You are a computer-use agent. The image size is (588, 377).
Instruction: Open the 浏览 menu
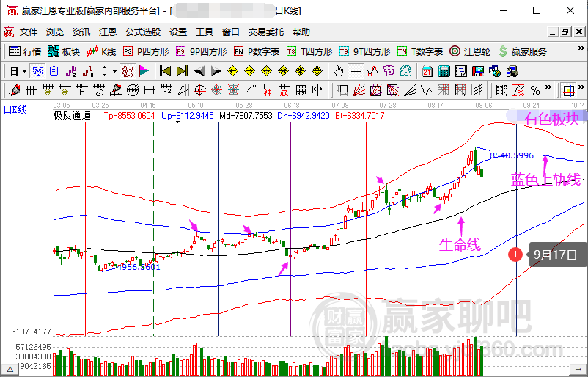55,32
